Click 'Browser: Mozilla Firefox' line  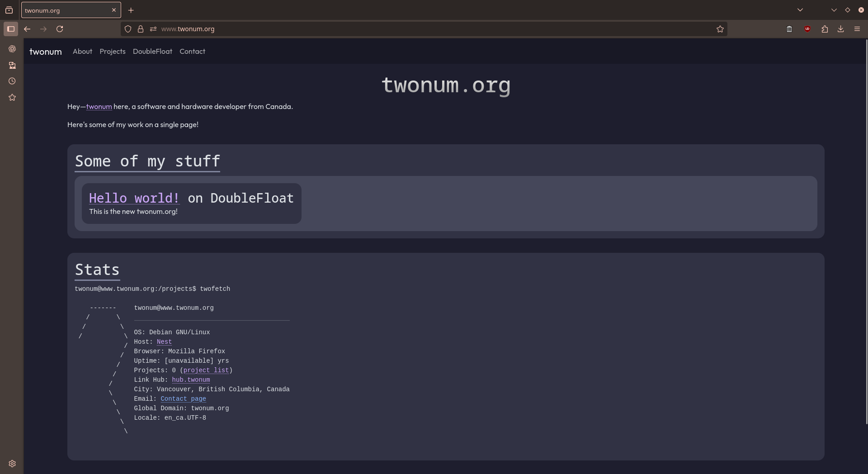(179, 351)
